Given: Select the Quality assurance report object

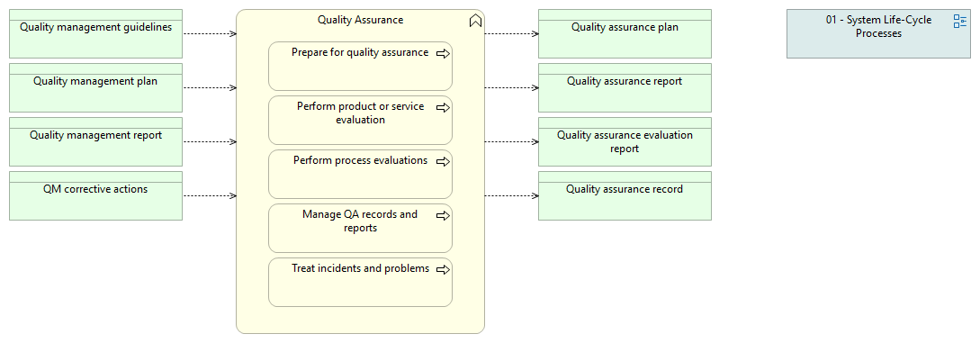Looking at the screenshot, I should pyautogui.click(x=625, y=87).
